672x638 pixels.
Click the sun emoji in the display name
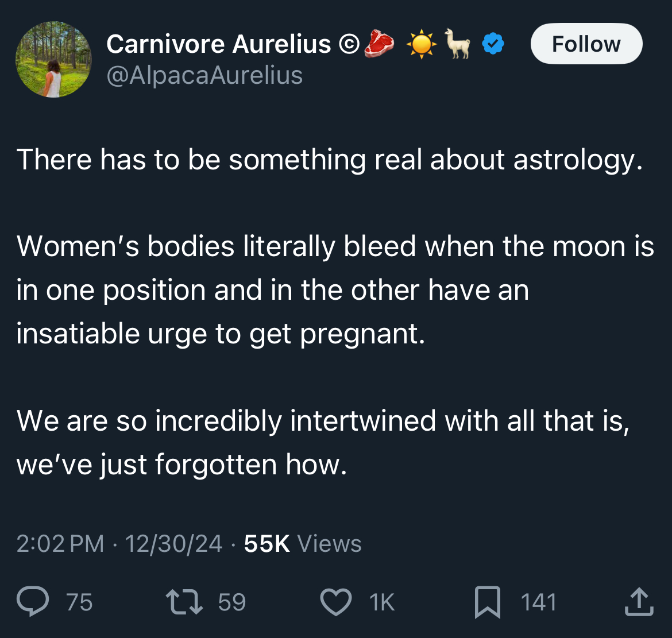(x=421, y=44)
